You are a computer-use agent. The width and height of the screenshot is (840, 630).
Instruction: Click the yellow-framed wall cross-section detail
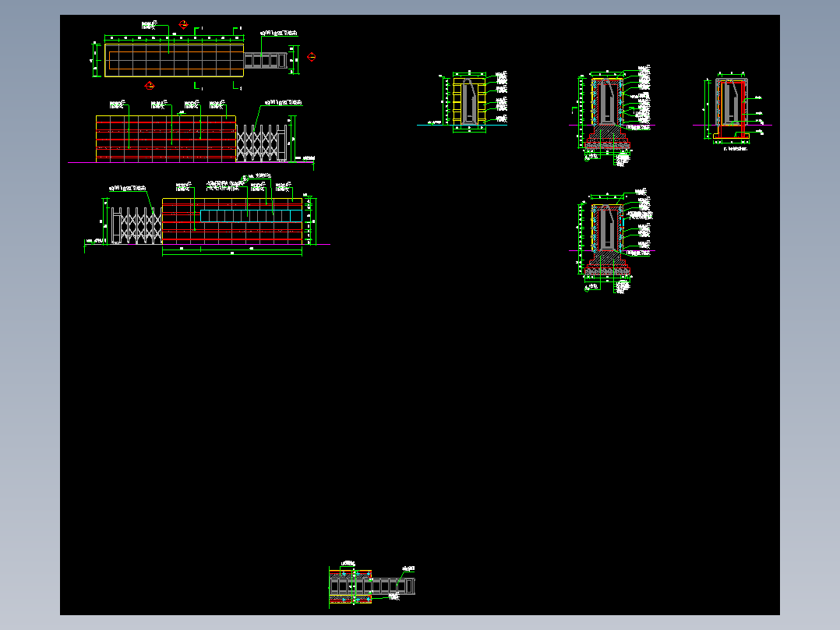469,102
